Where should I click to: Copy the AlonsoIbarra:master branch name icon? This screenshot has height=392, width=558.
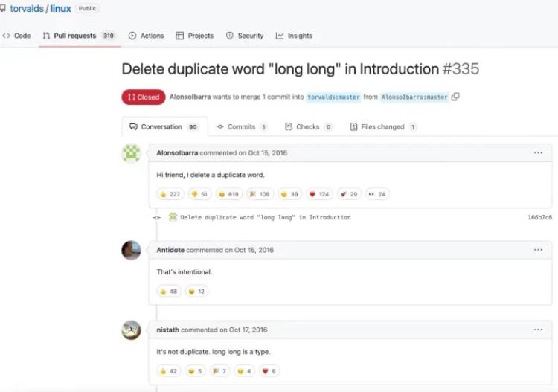coord(455,97)
